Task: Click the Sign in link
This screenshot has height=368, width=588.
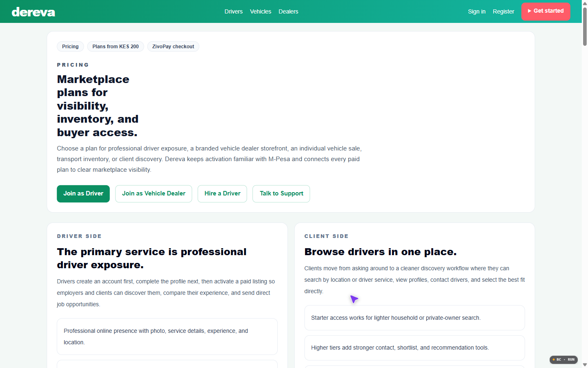Action: click(477, 11)
